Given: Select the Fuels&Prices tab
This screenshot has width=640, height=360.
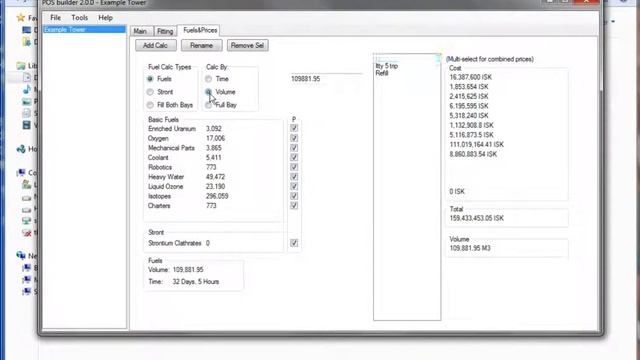Looking at the screenshot, I should tap(200, 30).
